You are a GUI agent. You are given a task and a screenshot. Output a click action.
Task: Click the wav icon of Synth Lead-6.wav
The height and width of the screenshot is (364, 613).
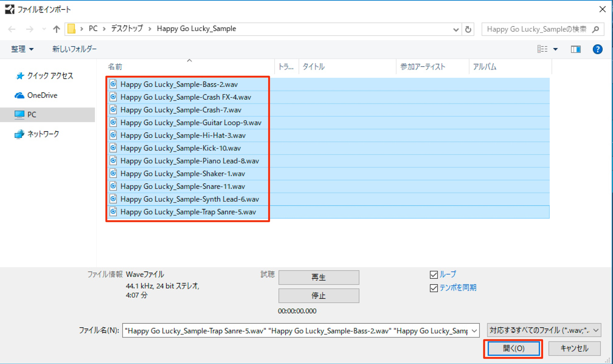113,199
